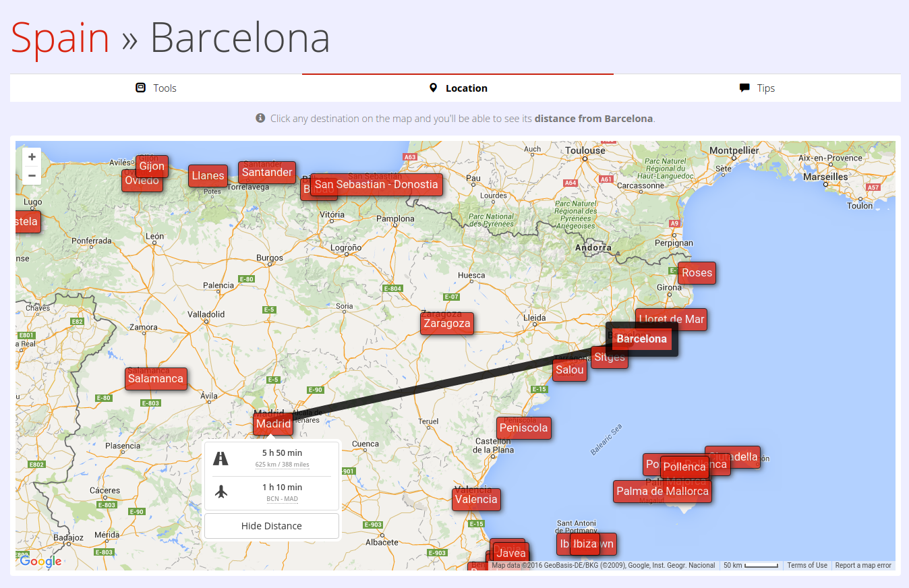Pick the Roses marker
This screenshot has height=588, width=909.
coord(697,273)
